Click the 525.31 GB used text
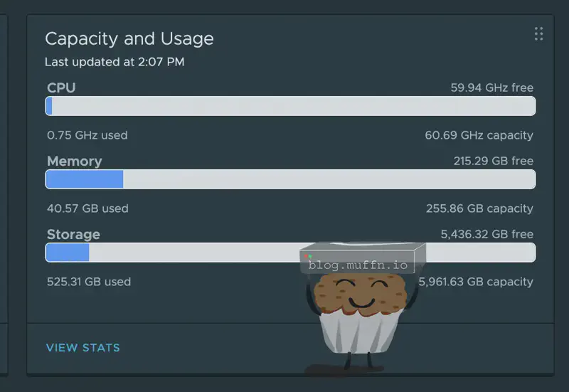This screenshot has height=392, width=569. point(89,282)
